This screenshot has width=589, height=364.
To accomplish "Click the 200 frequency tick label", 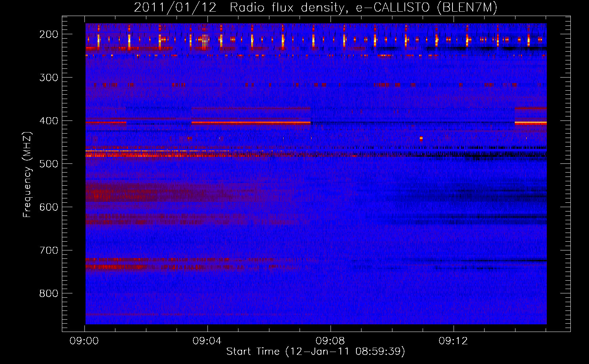I will tap(48, 34).
